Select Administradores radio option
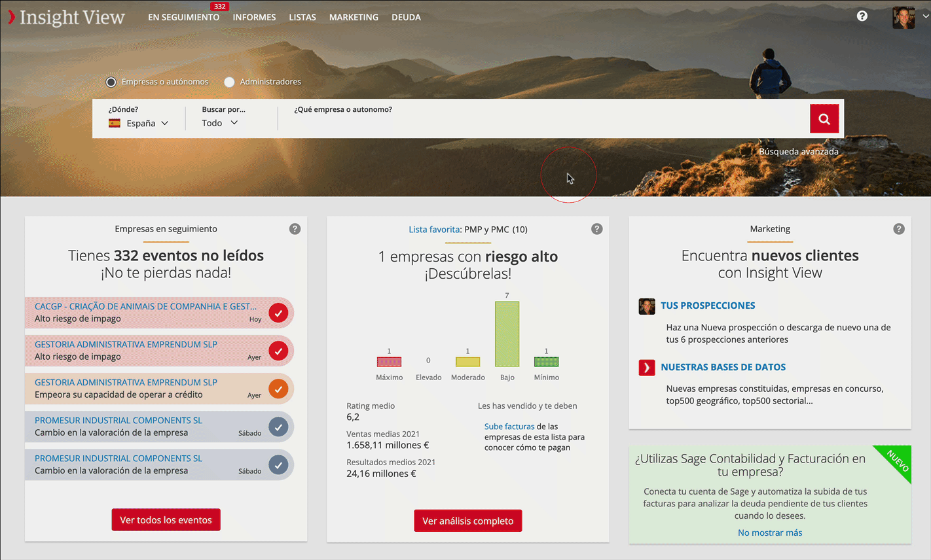931x560 pixels. [x=229, y=82]
